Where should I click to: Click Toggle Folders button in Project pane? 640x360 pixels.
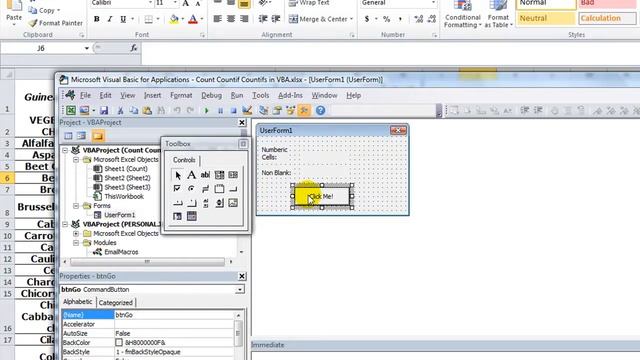coord(98,136)
